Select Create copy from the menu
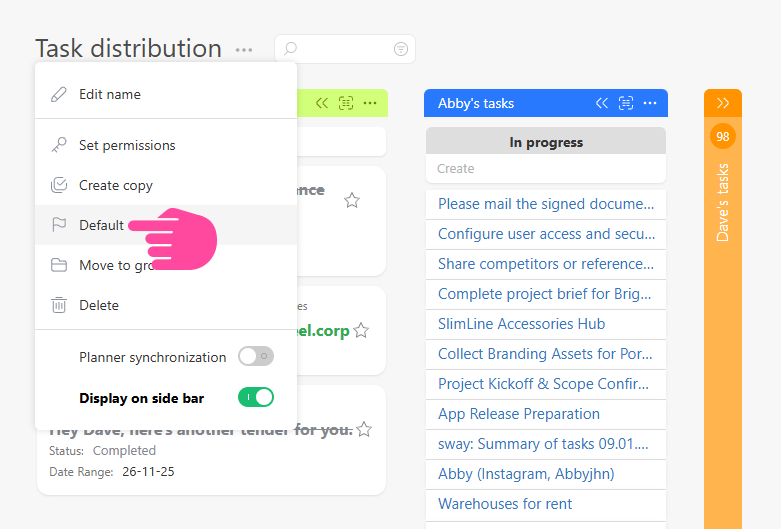The height and width of the screenshot is (529, 781). point(115,185)
